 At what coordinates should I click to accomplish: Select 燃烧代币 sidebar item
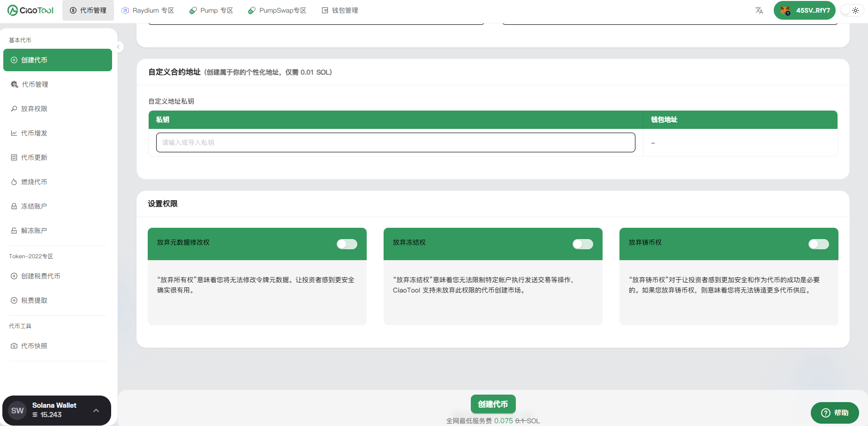[x=58, y=182]
